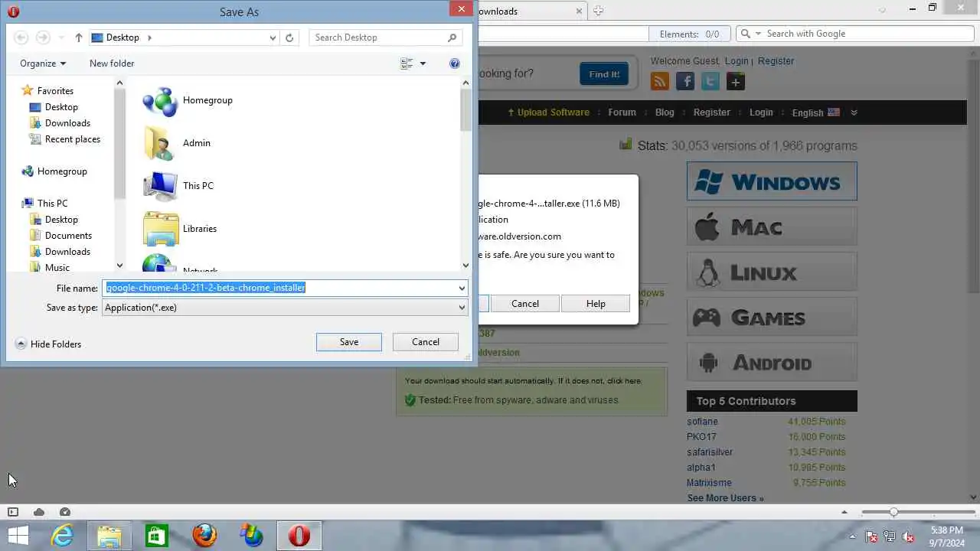Click the Facebook icon on webpage

coord(685,81)
